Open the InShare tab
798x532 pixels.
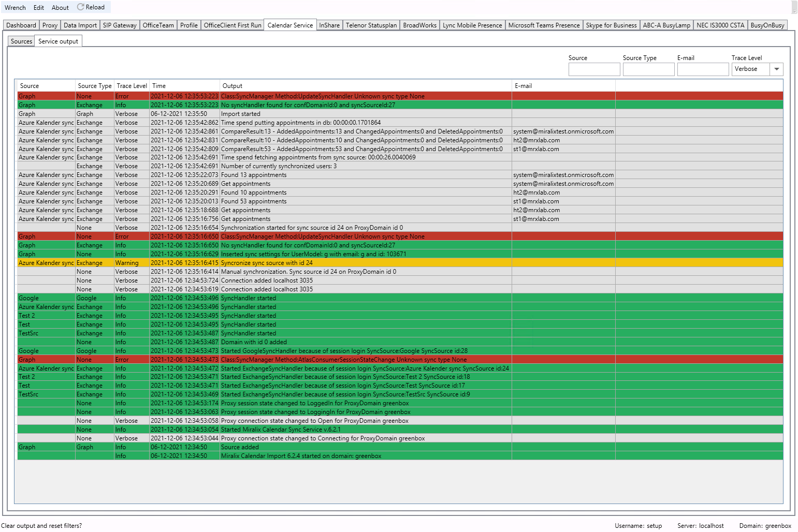(329, 25)
